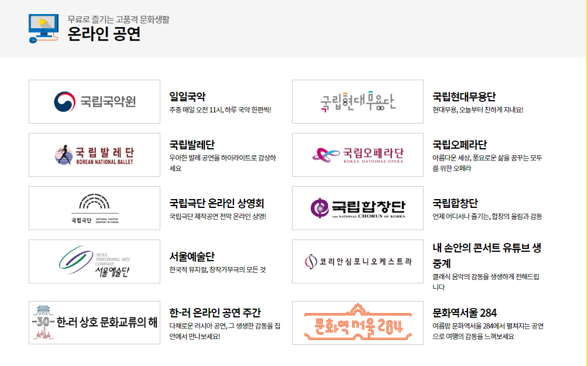
Task: Click the text 여름밤 문화역서울 284에서 펼쳐지는 공연
Action: (488, 331)
